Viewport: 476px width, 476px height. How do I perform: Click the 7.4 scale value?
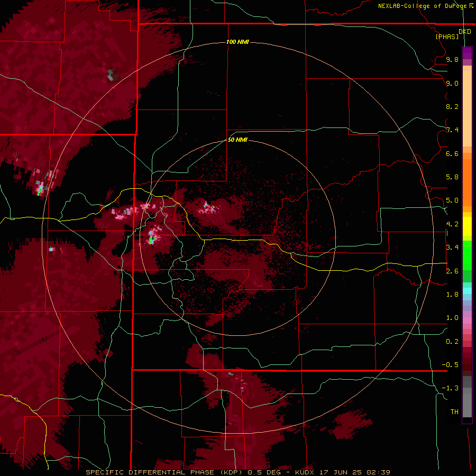(x=452, y=130)
